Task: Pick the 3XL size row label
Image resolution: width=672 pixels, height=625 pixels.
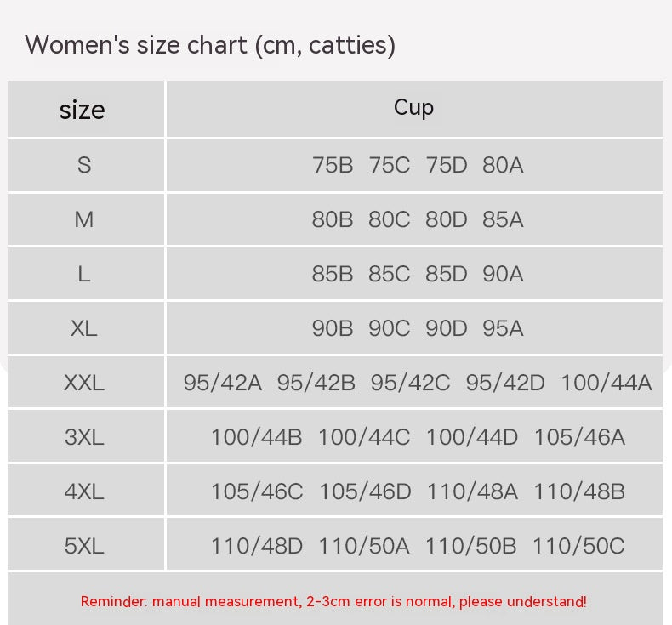Action: pyautogui.click(x=84, y=437)
